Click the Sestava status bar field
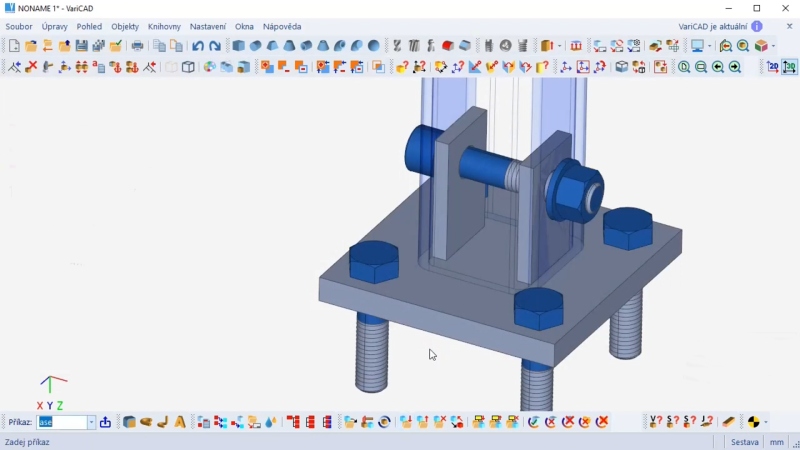The height and width of the screenshot is (450, 800). pos(744,442)
